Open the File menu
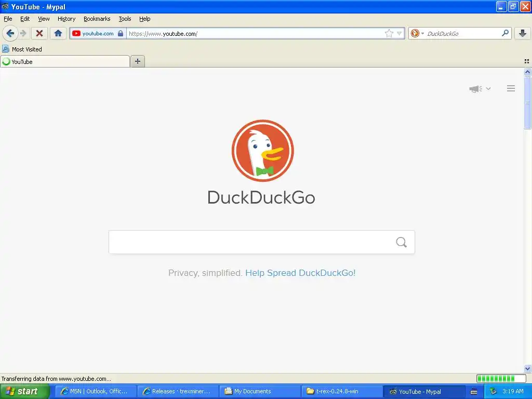Screen dimensions: 532x399 click(8, 19)
